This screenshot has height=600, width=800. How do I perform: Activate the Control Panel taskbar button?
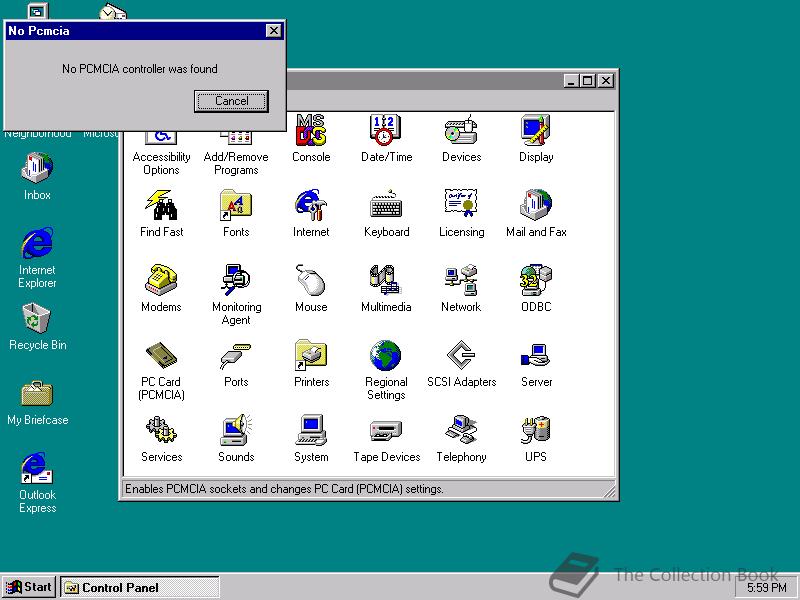(x=140, y=587)
